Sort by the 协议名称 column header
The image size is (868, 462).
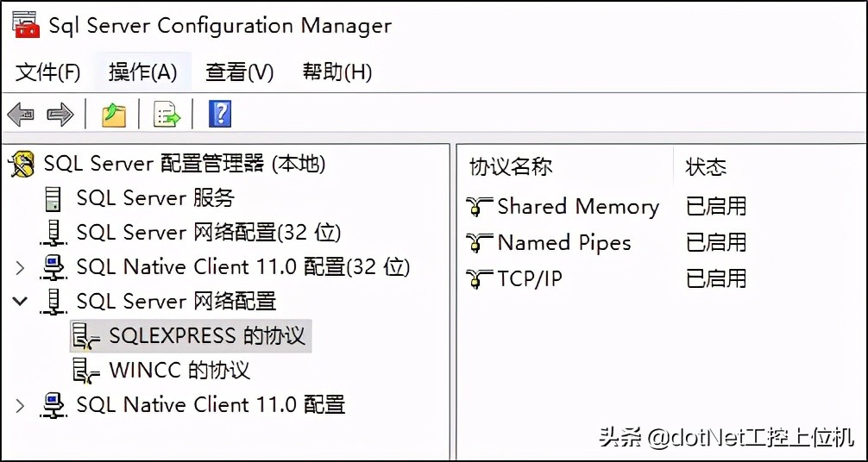click(x=511, y=166)
